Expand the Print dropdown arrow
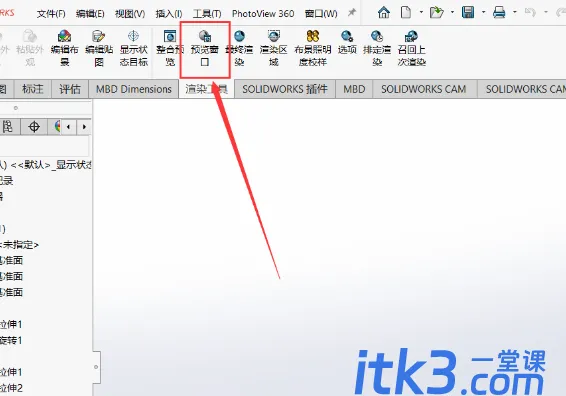 pos(515,12)
